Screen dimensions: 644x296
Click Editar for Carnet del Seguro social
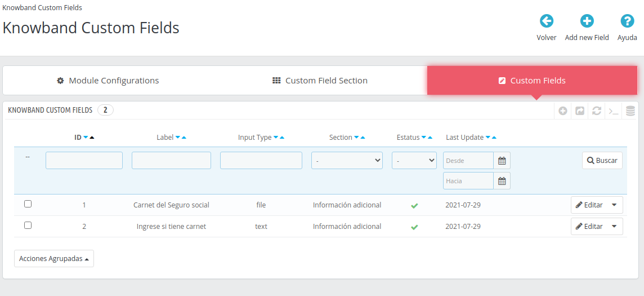click(589, 205)
